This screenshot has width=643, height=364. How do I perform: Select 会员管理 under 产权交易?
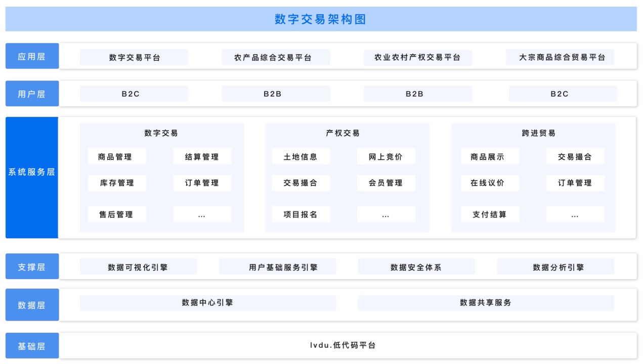[386, 183]
